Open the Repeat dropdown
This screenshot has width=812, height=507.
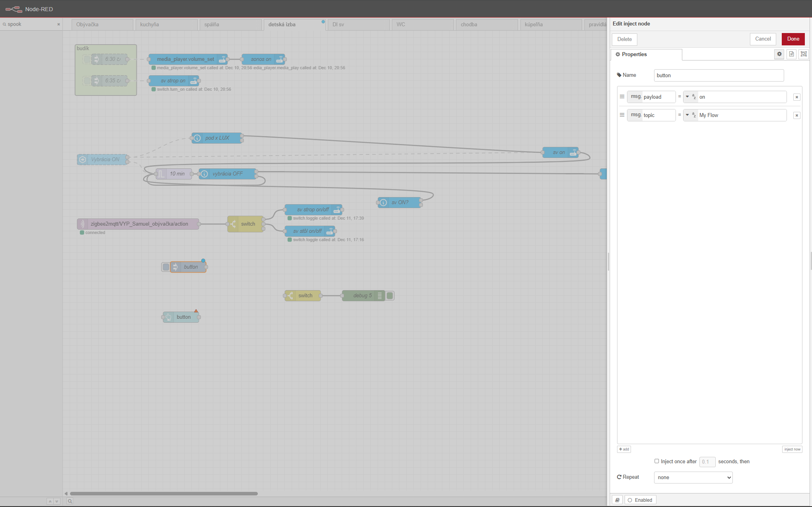click(693, 477)
